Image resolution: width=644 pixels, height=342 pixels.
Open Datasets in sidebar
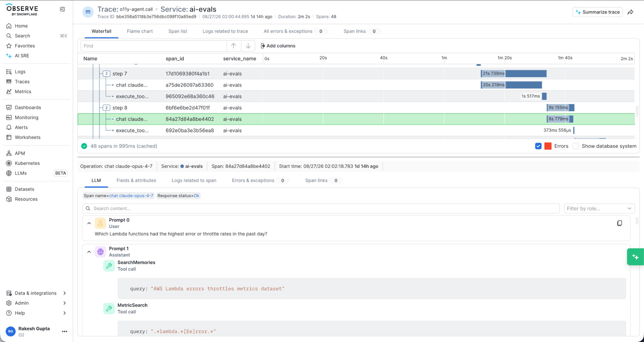(24, 189)
